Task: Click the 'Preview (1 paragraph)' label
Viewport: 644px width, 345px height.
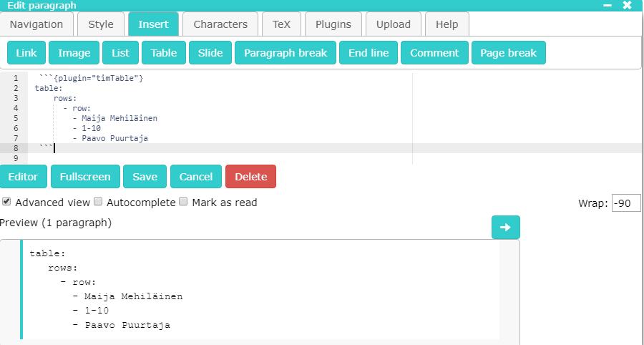Action: tap(56, 223)
